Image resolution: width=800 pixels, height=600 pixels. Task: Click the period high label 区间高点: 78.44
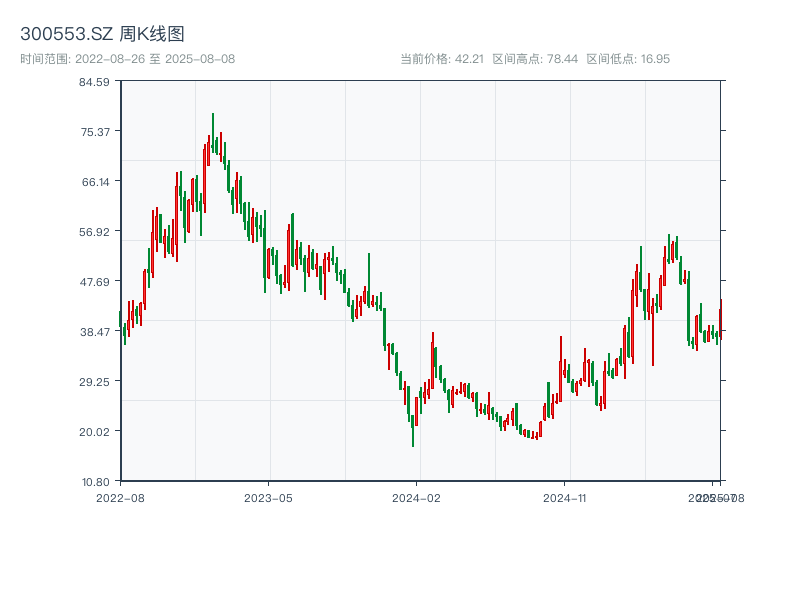535,59
